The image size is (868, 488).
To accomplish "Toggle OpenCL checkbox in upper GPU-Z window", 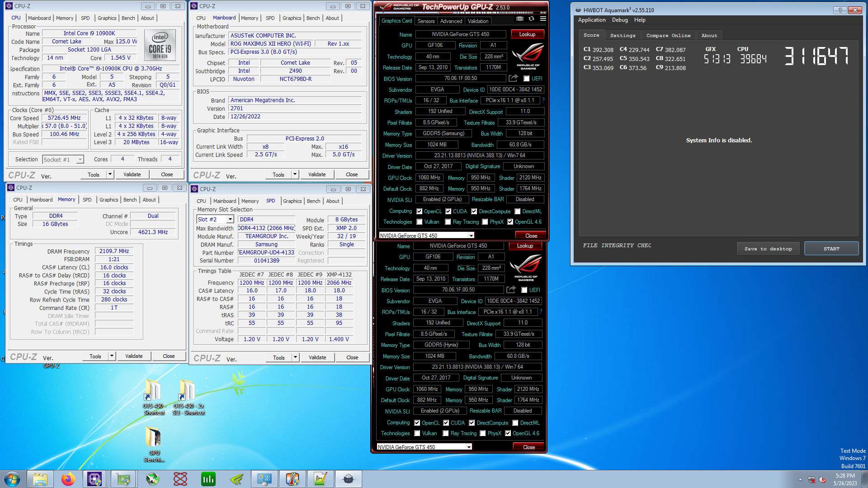I will tap(419, 211).
